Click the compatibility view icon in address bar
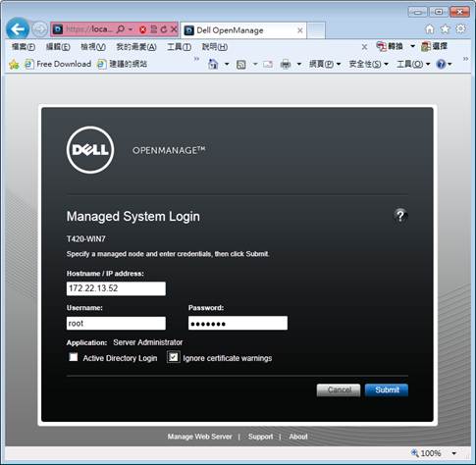This screenshot has height=465, width=476. 154,29
